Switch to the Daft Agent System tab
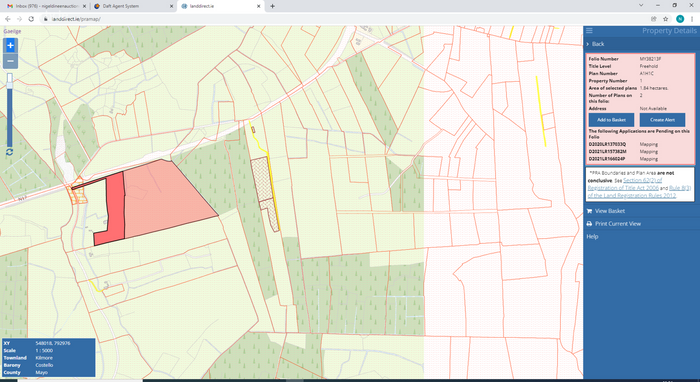 pos(133,6)
